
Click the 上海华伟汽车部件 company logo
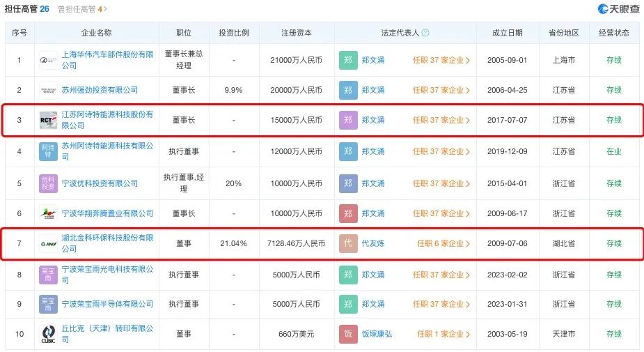click(49, 60)
